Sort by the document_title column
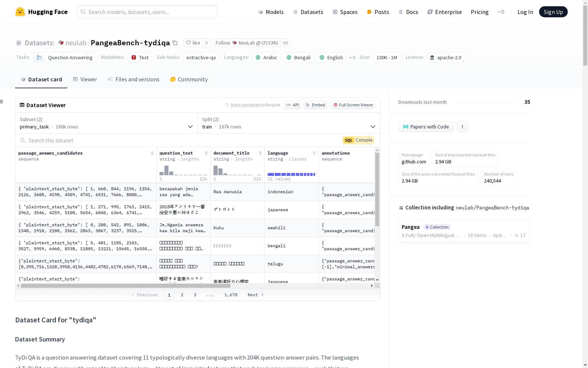The width and height of the screenshot is (588, 368). (x=260, y=153)
